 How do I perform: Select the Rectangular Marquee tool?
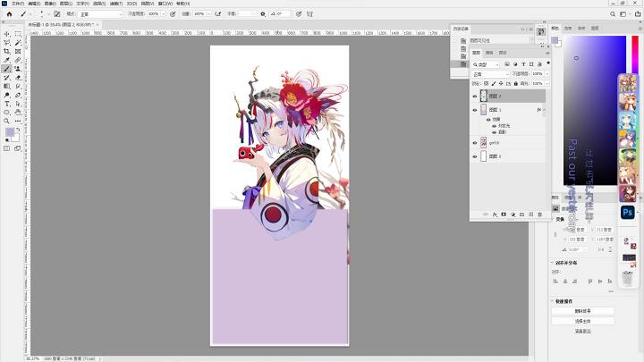pyautogui.click(x=18, y=34)
